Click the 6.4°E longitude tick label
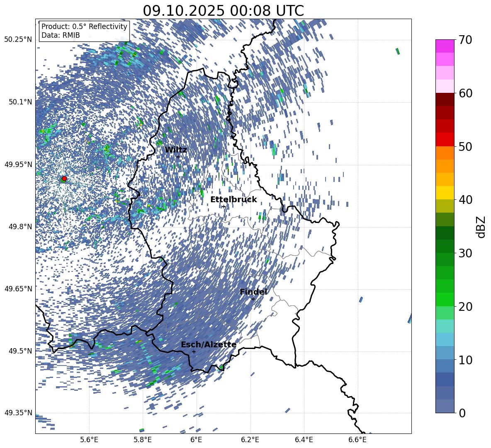This screenshot has width=491, height=448. 304,440
